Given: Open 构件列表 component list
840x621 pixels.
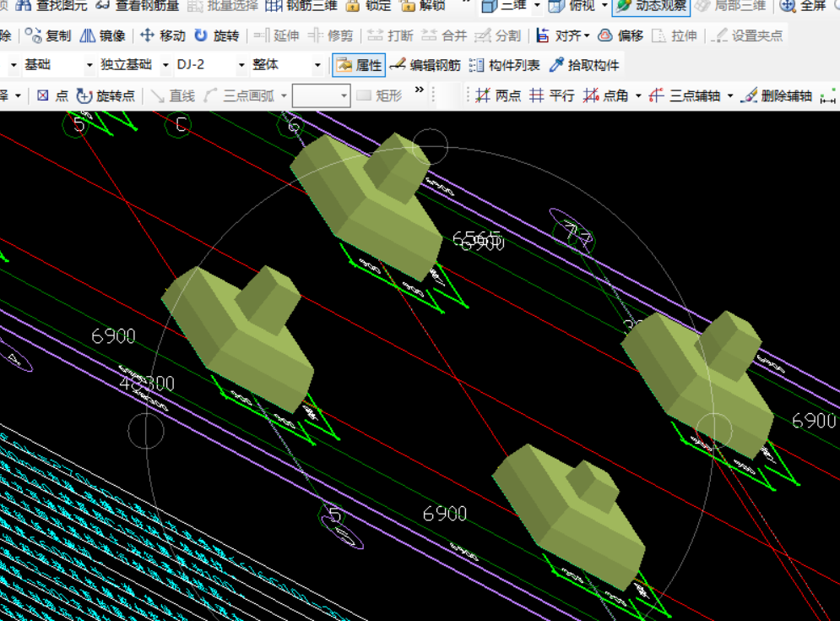Looking at the screenshot, I should click(504, 65).
